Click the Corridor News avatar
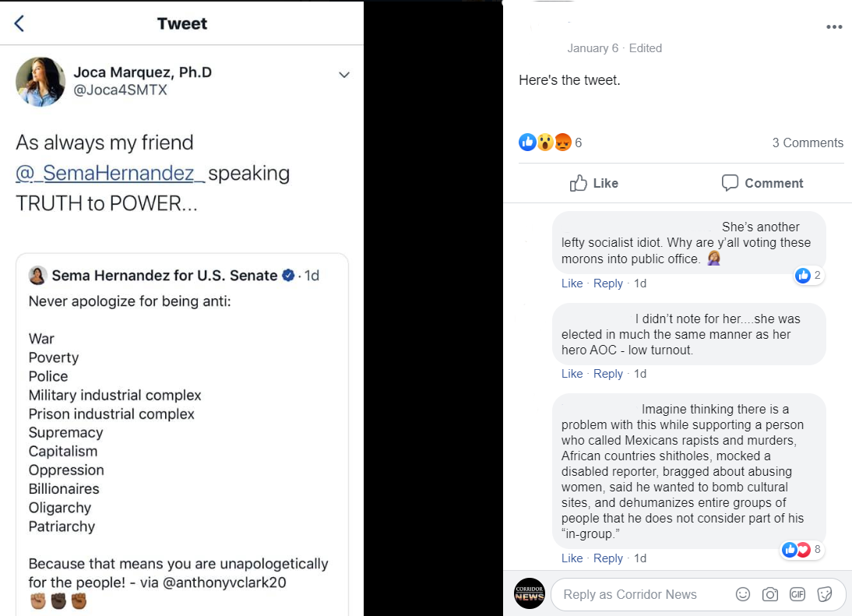 pos(530,594)
